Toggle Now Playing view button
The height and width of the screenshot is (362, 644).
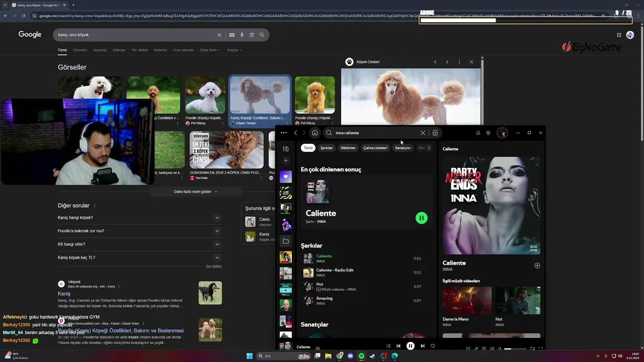(468, 348)
